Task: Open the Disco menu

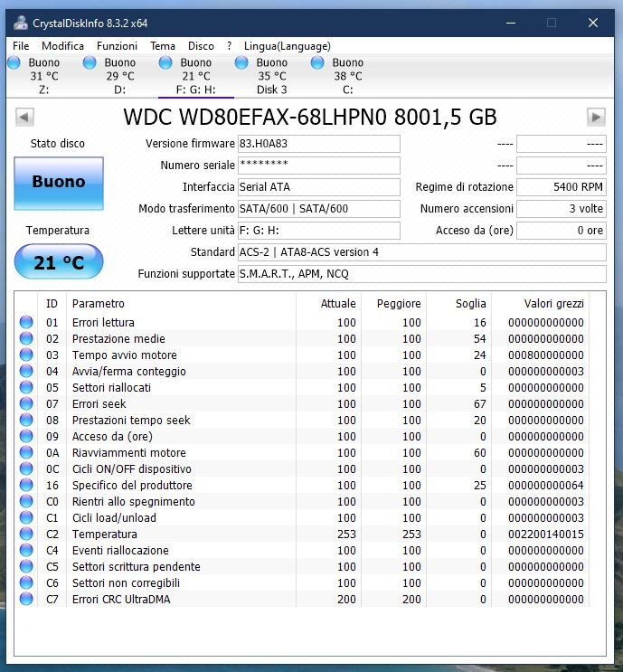Action: coord(201,46)
